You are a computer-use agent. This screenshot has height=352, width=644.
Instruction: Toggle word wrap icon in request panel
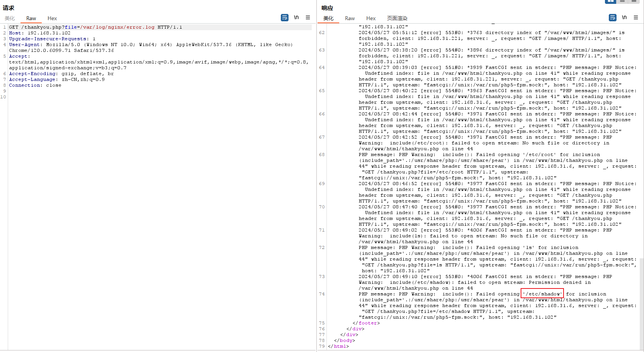[285, 17]
